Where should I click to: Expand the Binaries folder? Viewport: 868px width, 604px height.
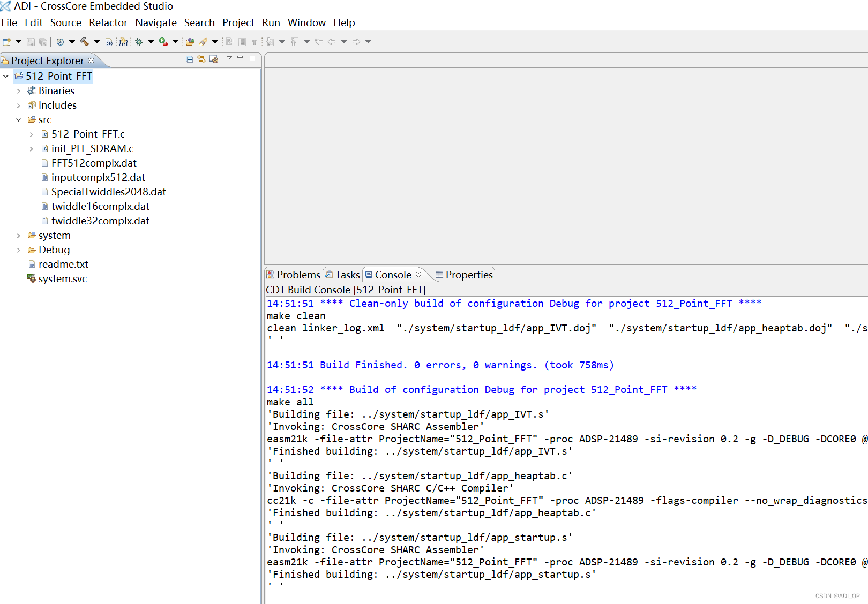[x=19, y=91]
